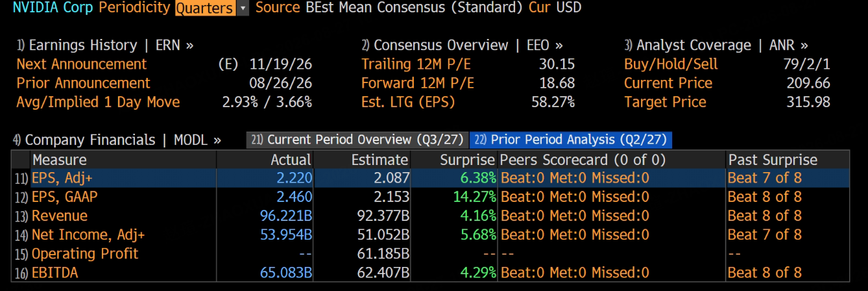Click Net Income estimate 51.052B
868x291 pixels.
click(383, 234)
